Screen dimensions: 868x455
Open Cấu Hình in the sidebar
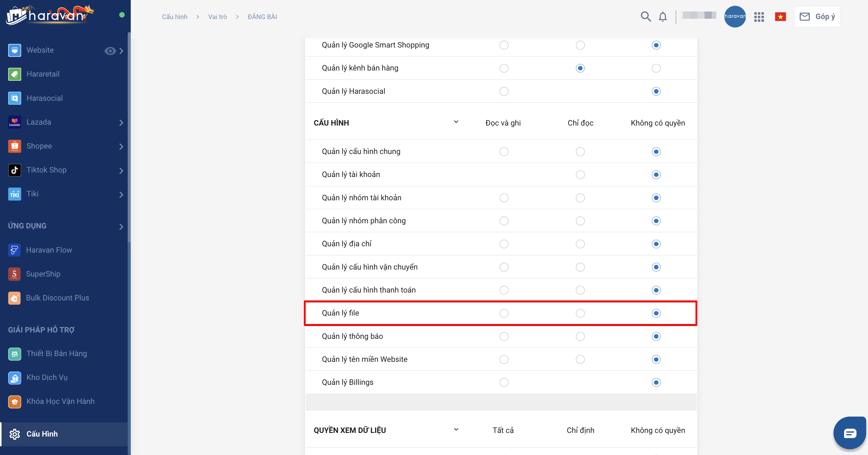[42, 434]
